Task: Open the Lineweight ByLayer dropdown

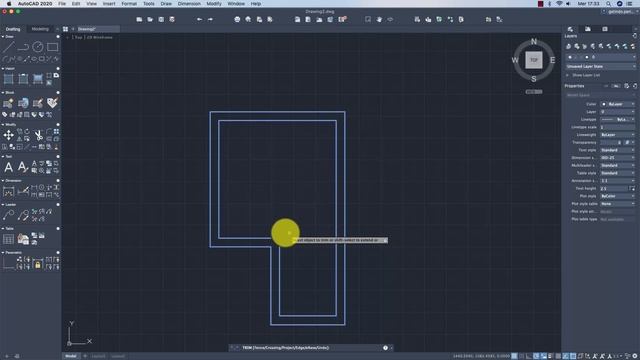Action: (618, 135)
